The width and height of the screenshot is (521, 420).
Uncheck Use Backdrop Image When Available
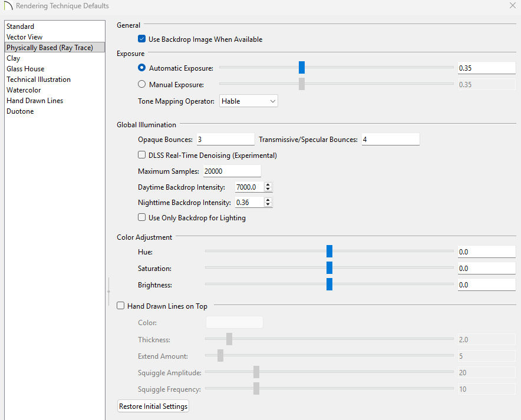(x=141, y=39)
